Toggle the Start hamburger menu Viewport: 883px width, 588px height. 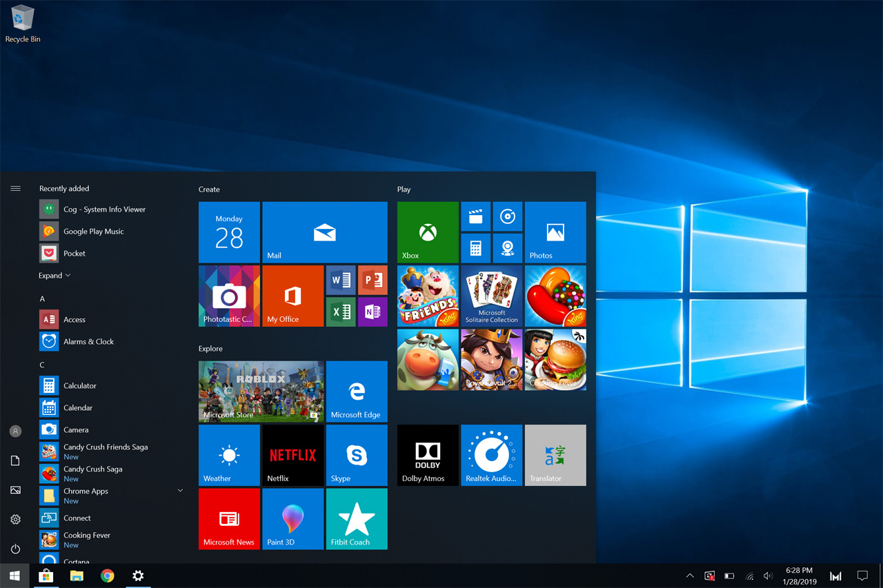[x=15, y=188]
